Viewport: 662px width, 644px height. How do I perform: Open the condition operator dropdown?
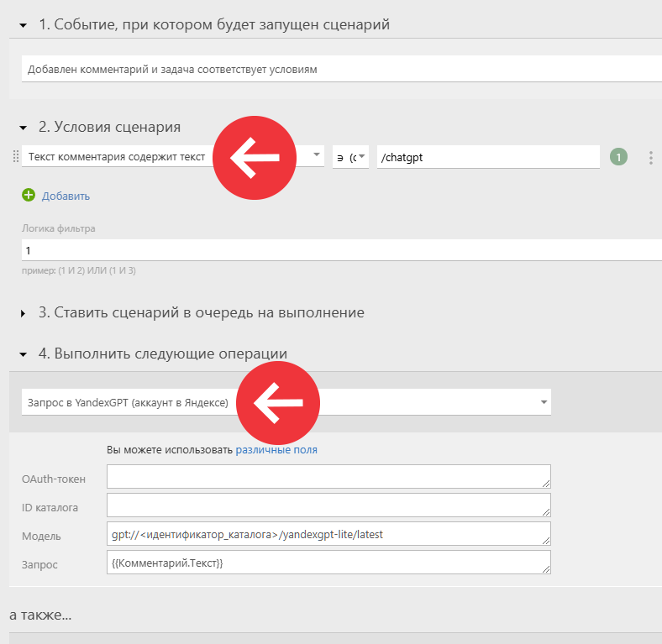point(350,157)
